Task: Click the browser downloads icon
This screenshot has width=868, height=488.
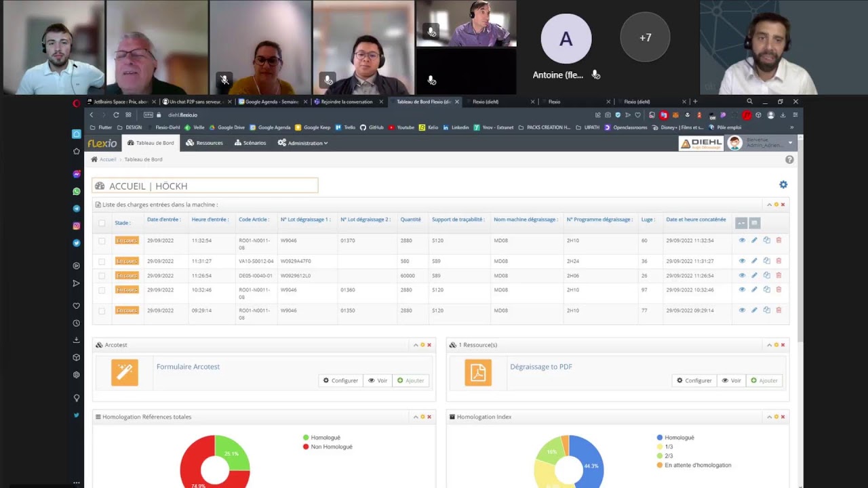Action: click(x=783, y=115)
